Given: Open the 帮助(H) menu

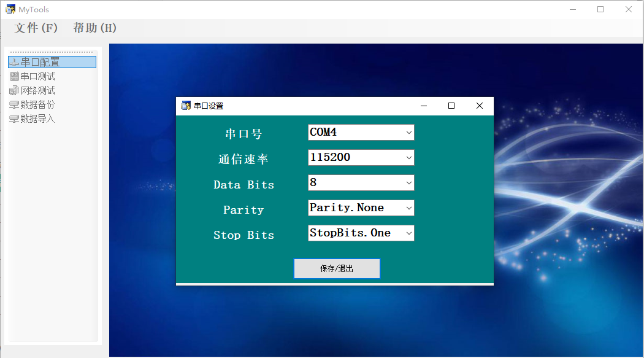Looking at the screenshot, I should 94,28.
